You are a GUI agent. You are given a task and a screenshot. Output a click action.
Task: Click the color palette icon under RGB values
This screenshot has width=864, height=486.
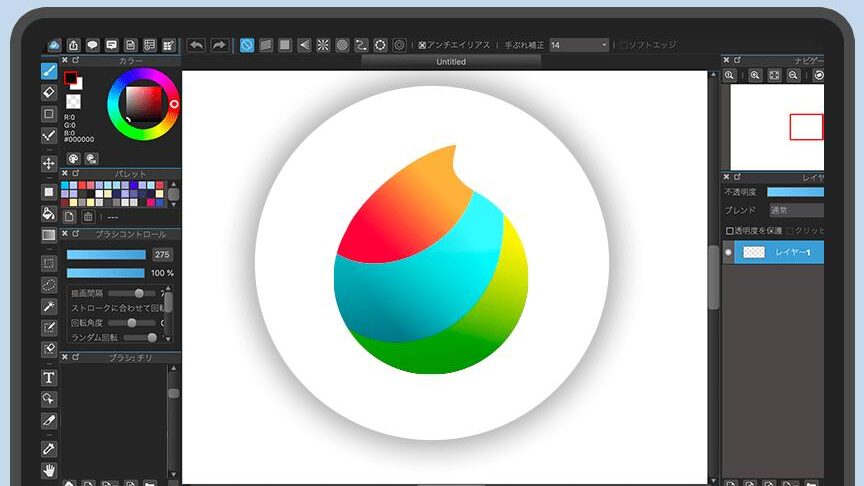pos(73,159)
